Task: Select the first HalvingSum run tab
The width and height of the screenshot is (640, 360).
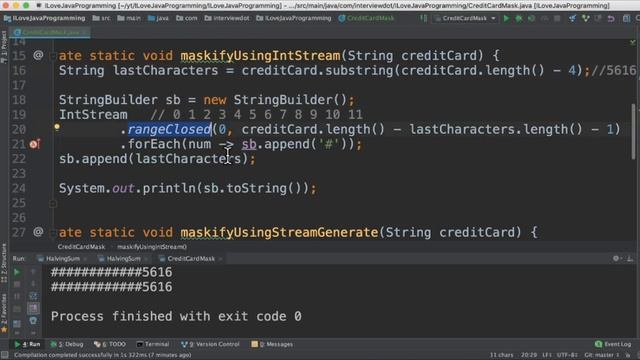Action: [x=62, y=258]
